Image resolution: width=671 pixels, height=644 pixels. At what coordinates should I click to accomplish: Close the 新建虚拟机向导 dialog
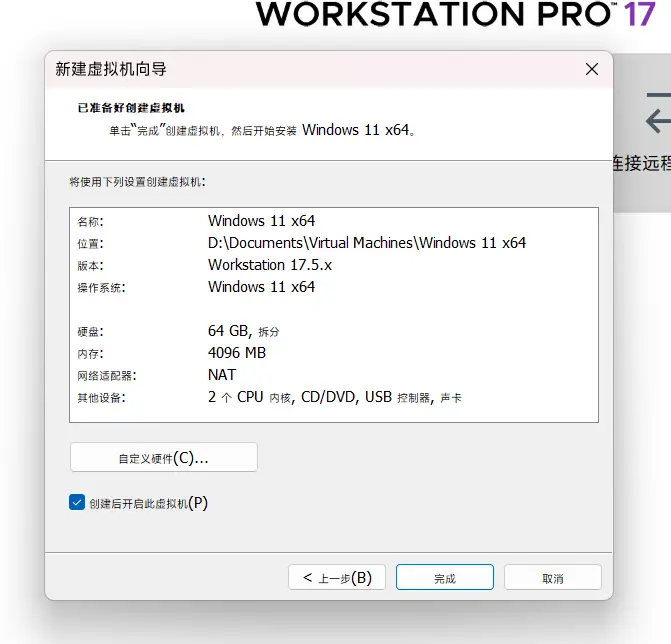point(592,69)
